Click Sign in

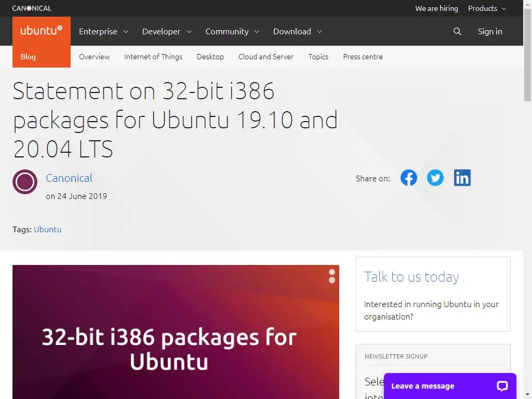pos(489,31)
